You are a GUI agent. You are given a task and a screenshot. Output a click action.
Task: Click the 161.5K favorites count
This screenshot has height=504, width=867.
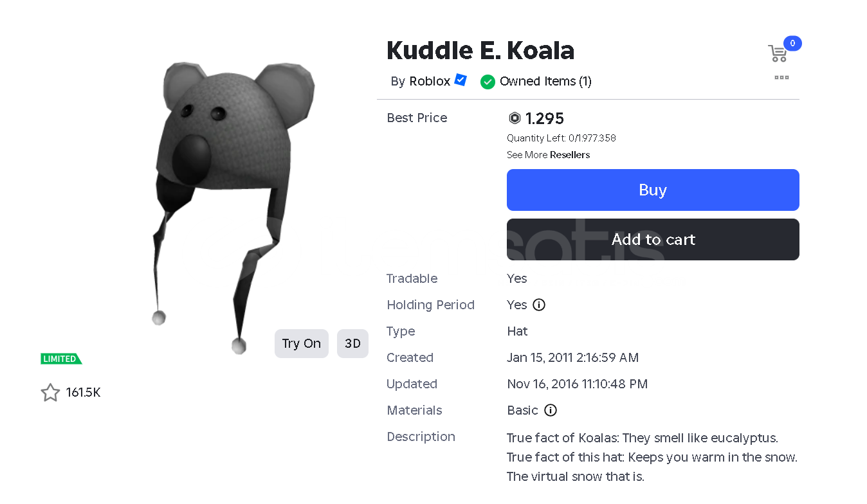84,393
